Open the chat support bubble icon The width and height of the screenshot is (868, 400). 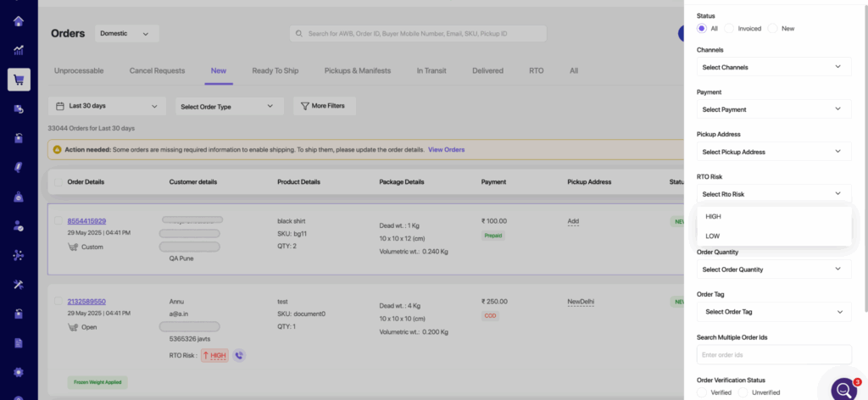pyautogui.click(x=844, y=389)
